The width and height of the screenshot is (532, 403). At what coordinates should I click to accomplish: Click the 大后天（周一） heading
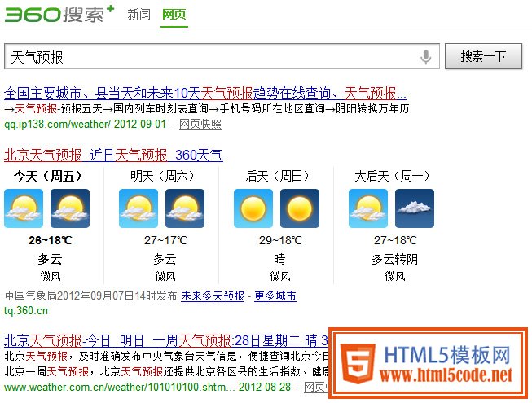394,176
